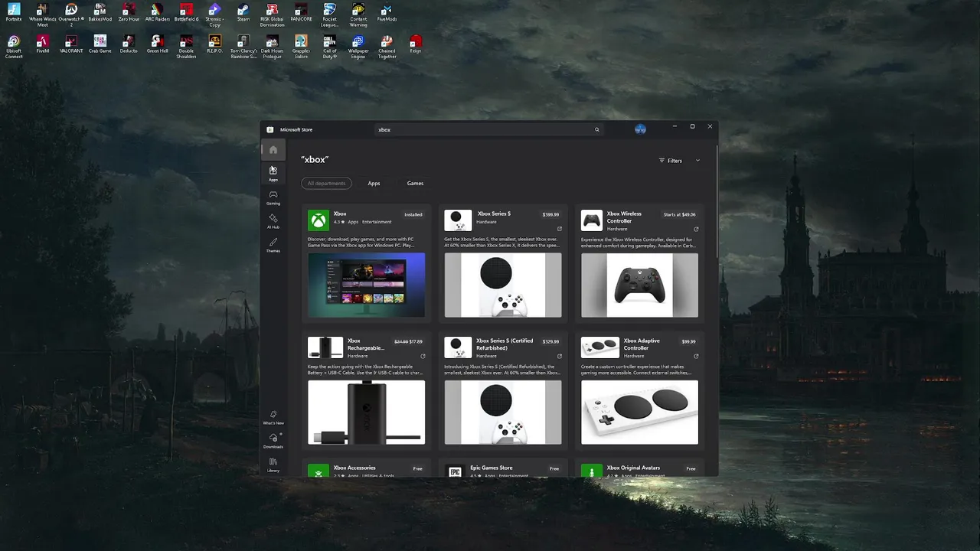This screenshot has width=980, height=551.
Task: Click Xbox Series S (Certified Refurbished) title
Action: (505, 344)
